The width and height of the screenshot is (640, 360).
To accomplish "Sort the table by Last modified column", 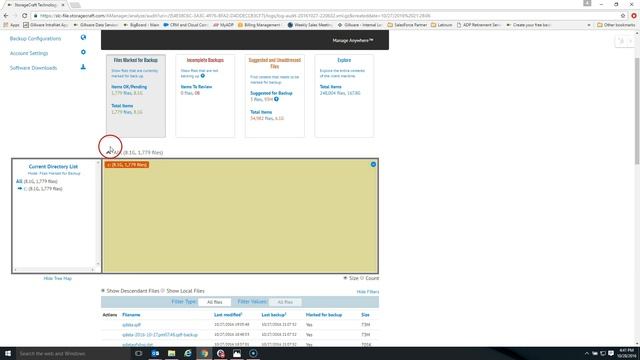I will (x=228, y=315).
